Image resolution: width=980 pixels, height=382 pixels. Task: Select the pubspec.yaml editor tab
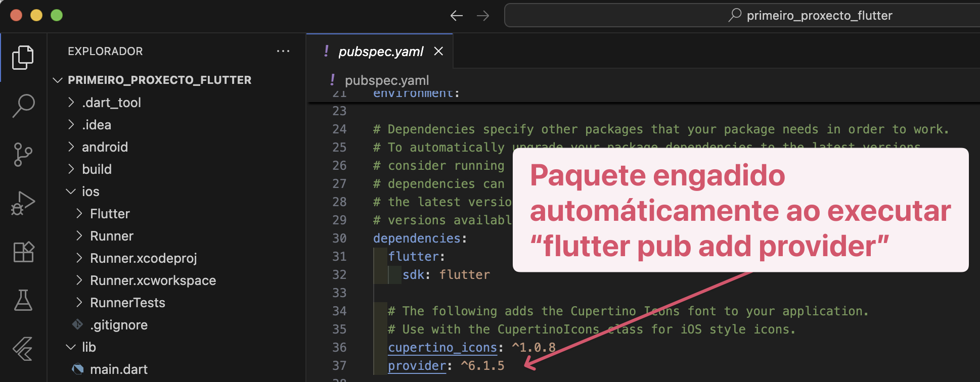(380, 52)
